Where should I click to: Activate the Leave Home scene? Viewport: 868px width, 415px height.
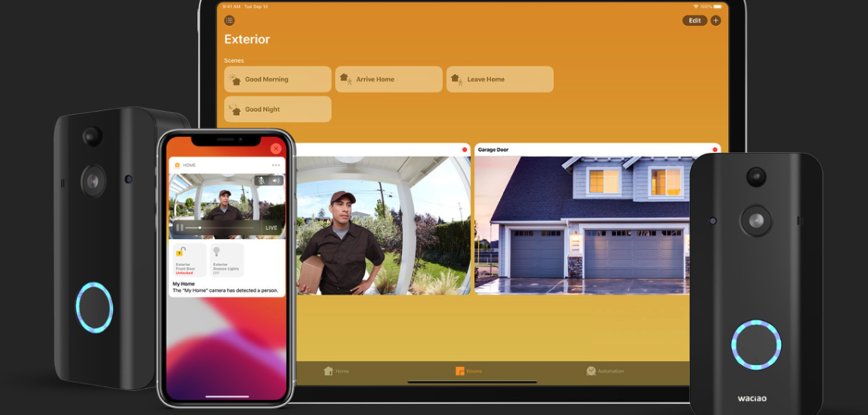coord(500,80)
